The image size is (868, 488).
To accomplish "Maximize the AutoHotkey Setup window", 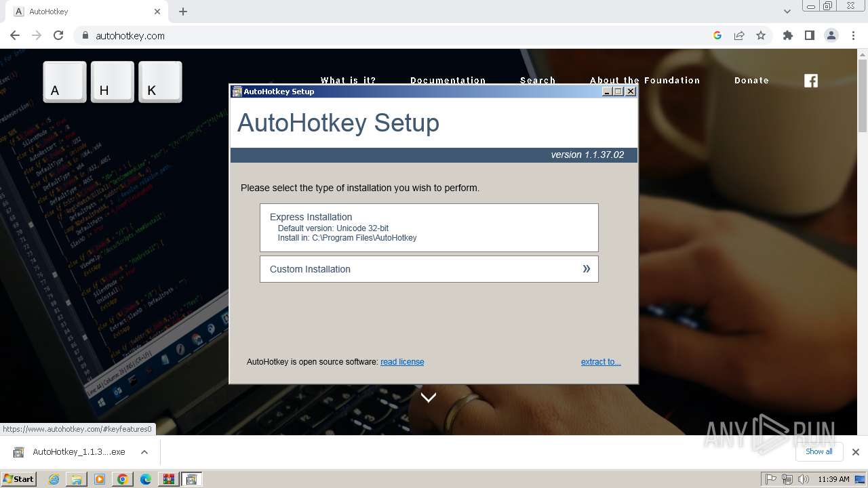I will [618, 91].
